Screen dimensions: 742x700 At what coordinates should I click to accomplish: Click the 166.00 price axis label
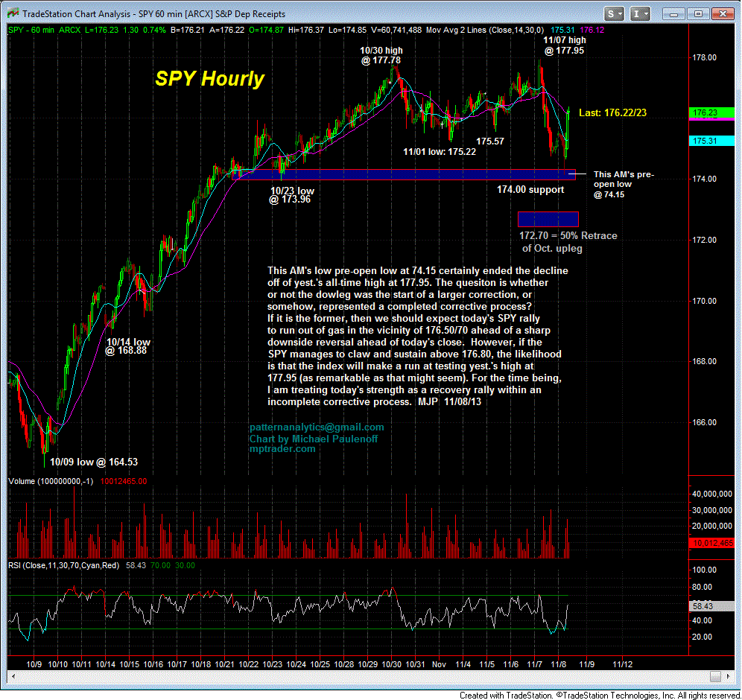pos(704,422)
